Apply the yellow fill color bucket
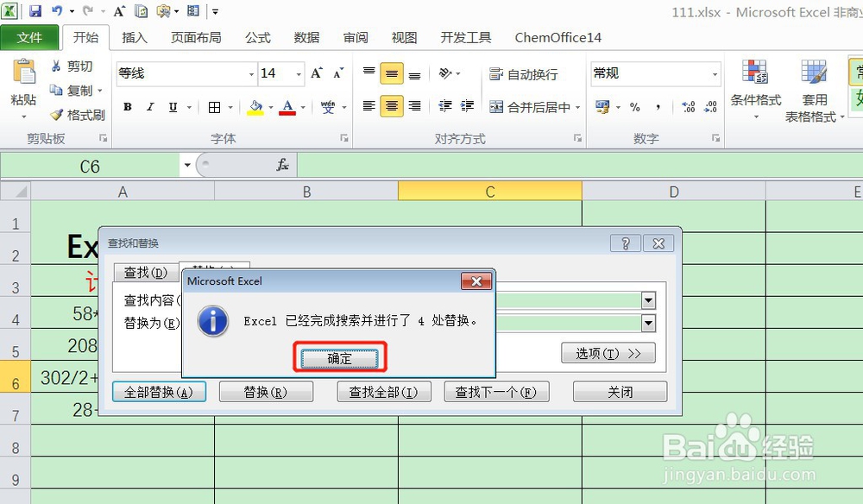This screenshot has height=504, width=863. click(x=255, y=107)
